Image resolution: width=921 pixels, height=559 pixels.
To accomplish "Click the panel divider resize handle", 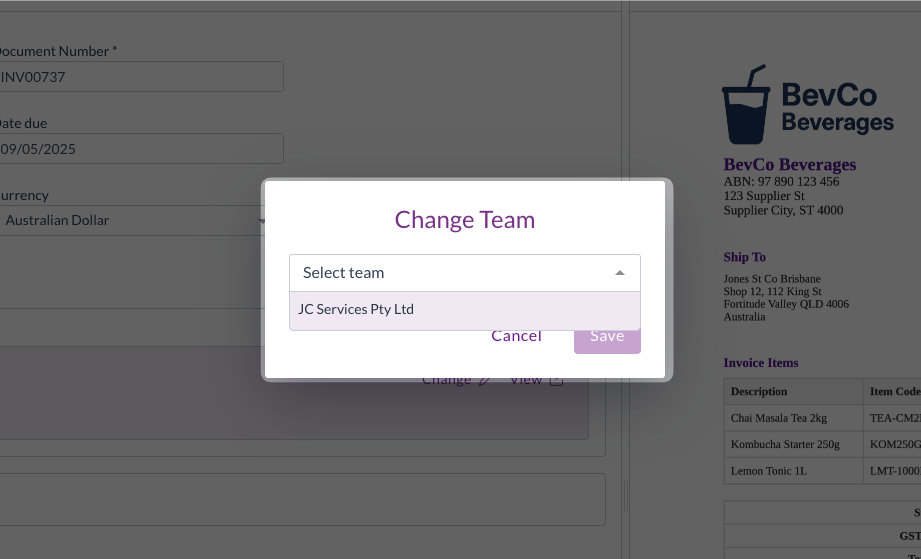I will pos(626,495).
